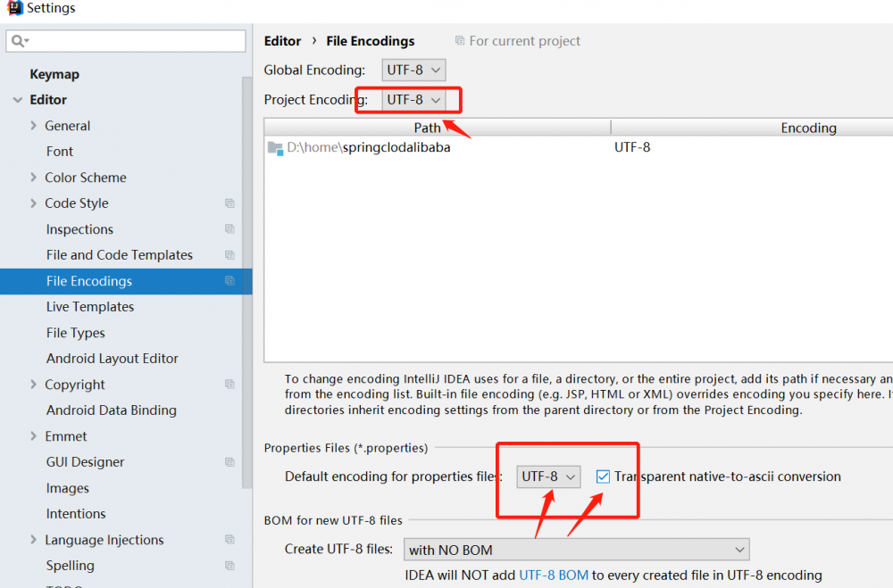Click the project-level icon beside Code Style
The width and height of the screenshot is (893, 588).
pyautogui.click(x=230, y=203)
